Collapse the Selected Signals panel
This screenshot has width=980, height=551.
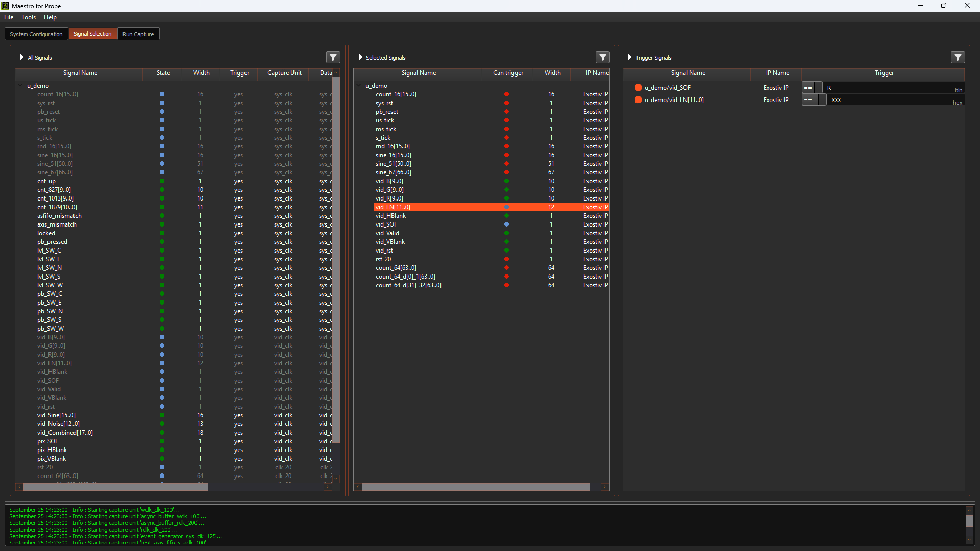[360, 57]
